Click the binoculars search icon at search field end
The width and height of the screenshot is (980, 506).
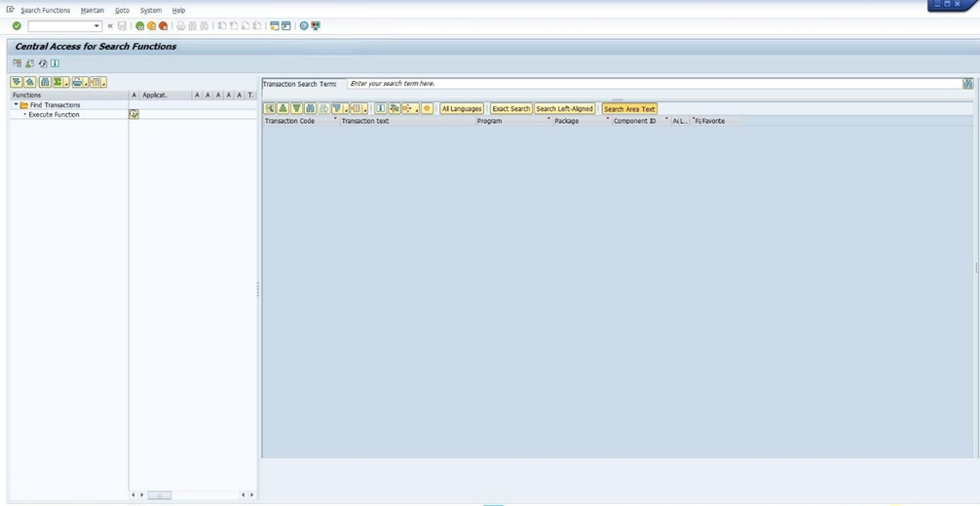967,84
